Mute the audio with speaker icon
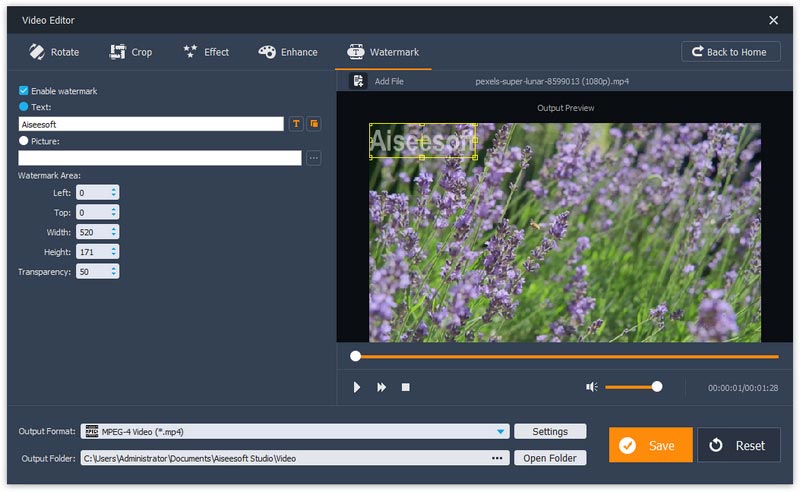The image size is (800, 492). click(x=592, y=387)
